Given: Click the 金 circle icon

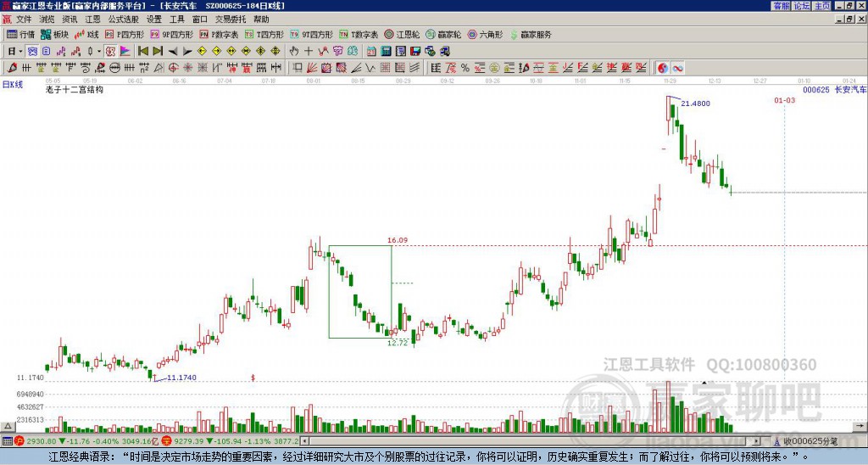Looking at the screenshot, I should [494, 68].
